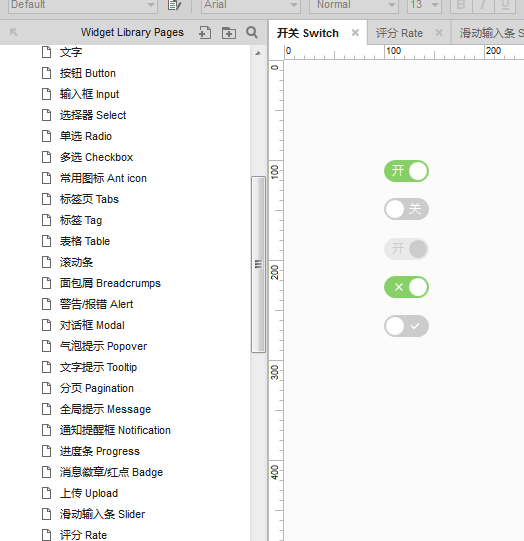Open the Normal font weight dropdown
524x541 pixels.
(x=354, y=5)
